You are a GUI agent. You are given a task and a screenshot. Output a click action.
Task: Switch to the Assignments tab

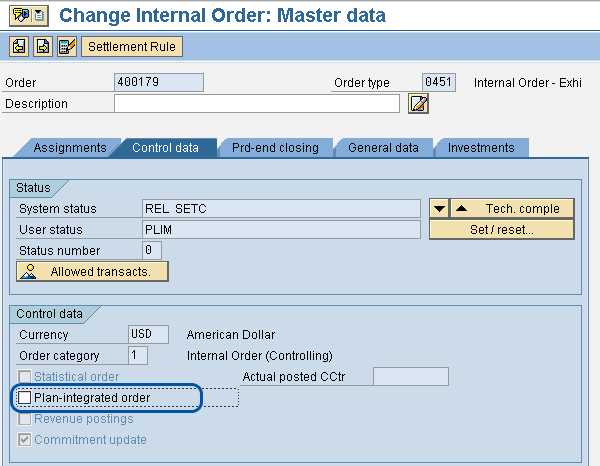coord(69,148)
